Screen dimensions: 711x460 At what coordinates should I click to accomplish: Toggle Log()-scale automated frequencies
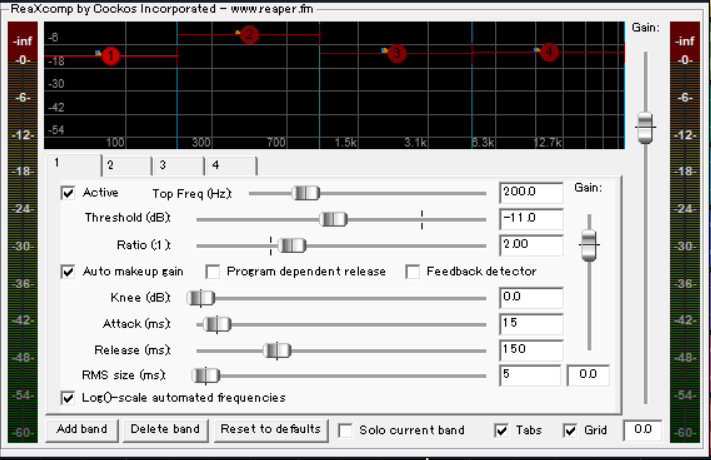(68, 398)
